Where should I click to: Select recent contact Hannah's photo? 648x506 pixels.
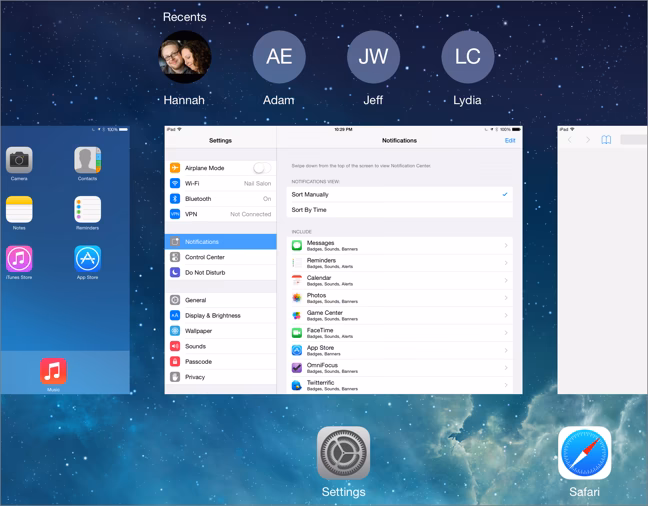point(185,57)
